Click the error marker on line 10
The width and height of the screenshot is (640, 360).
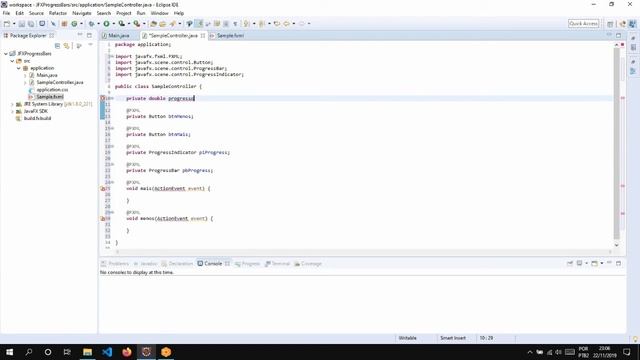pyautogui.click(x=103, y=98)
